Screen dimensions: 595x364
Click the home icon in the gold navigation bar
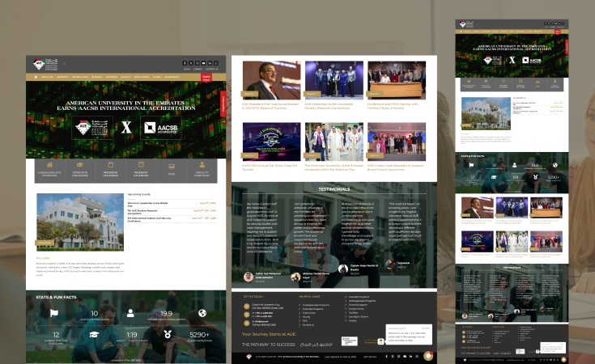point(36,77)
